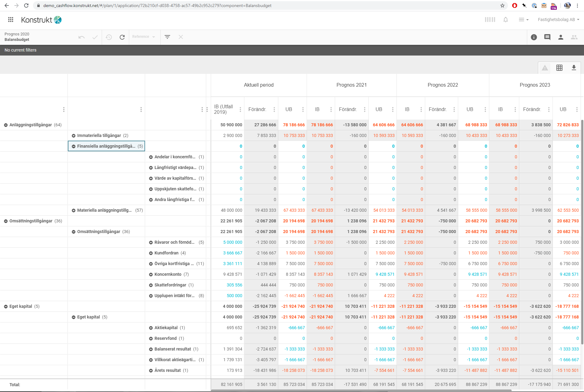Open the apps grid menu
Viewport: 584px width, 392px height.
tap(11, 20)
